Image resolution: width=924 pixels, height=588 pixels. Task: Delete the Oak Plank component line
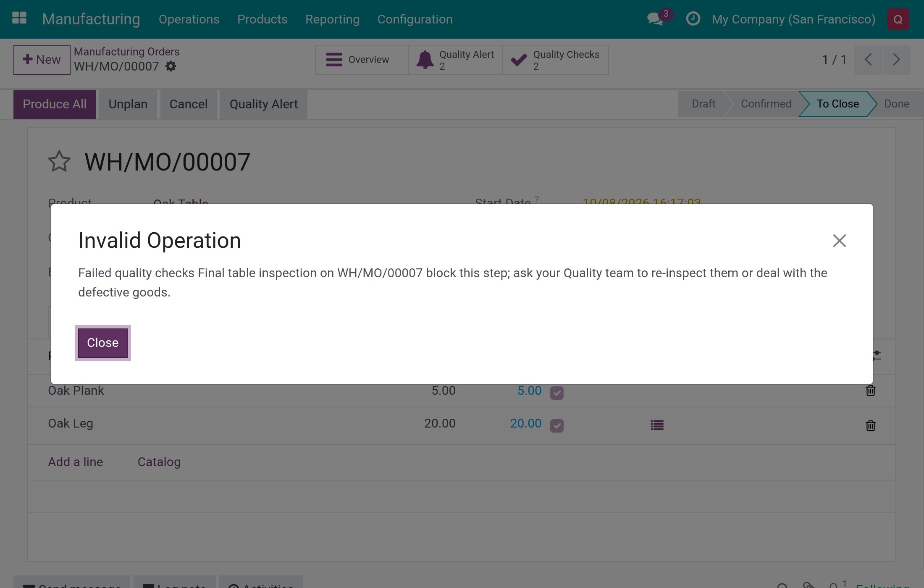click(x=871, y=391)
